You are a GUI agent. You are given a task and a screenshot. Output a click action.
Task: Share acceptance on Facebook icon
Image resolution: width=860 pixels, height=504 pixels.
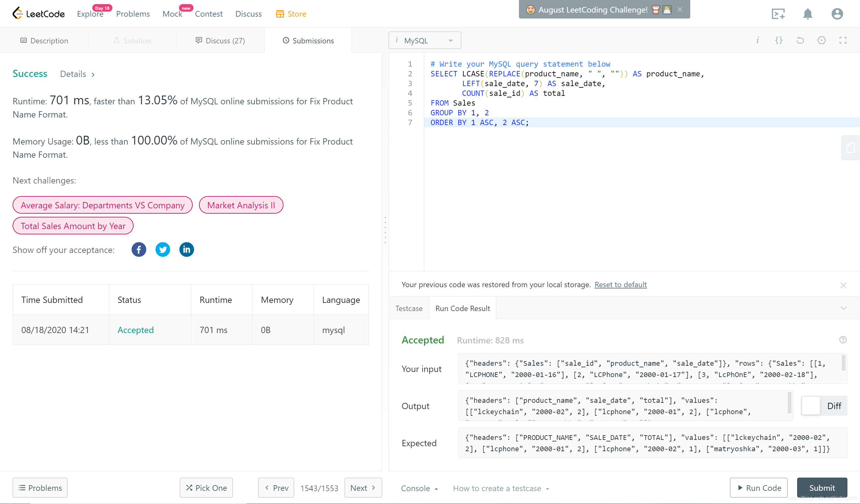[x=139, y=249]
